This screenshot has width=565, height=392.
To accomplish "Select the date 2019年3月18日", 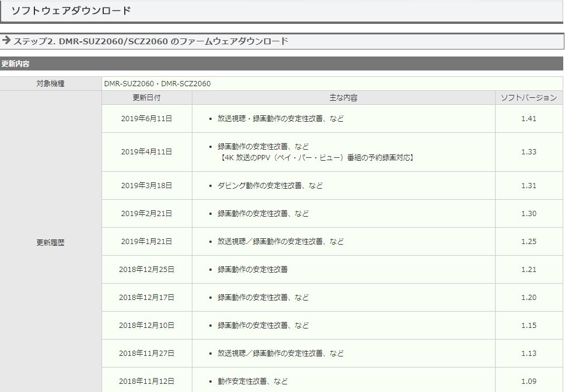I will (147, 185).
